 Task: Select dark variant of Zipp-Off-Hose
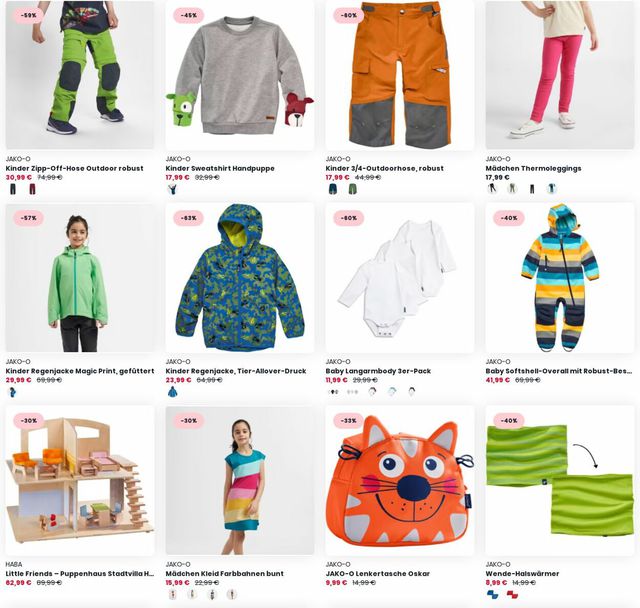[13, 189]
